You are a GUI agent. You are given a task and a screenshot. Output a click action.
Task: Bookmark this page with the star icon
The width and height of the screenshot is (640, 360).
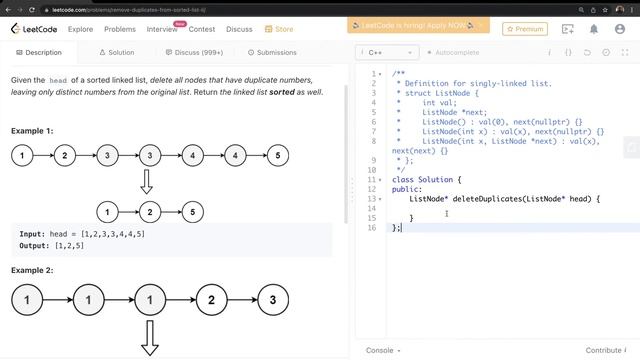point(605,9)
